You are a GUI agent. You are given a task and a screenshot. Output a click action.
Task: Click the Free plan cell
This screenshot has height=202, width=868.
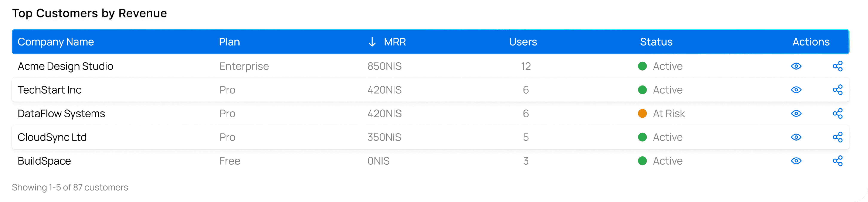pyautogui.click(x=230, y=161)
